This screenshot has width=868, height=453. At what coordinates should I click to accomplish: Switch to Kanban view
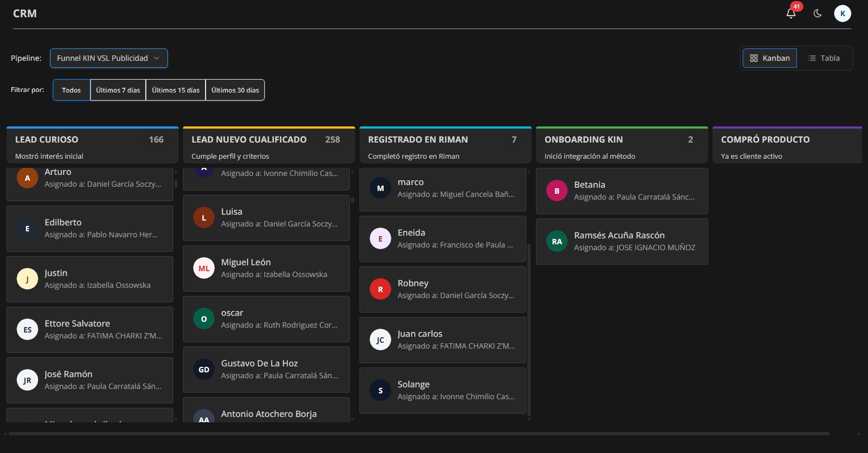(770, 58)
